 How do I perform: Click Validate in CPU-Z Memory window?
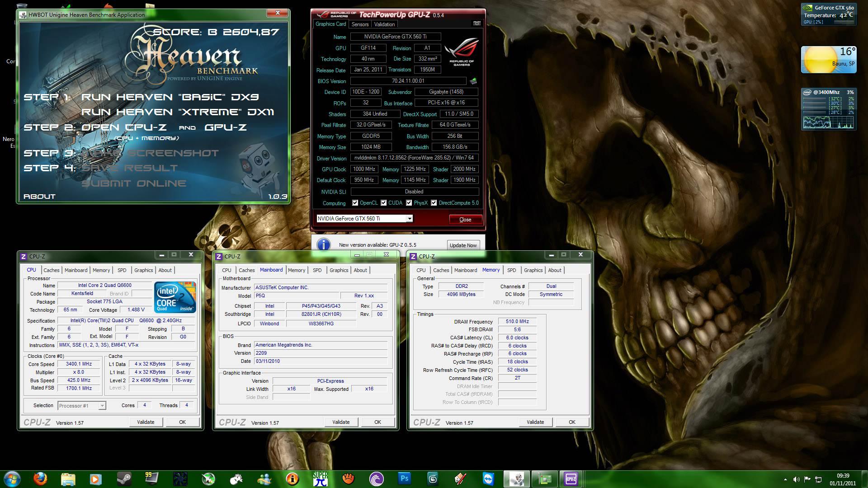pyautogui.click(x=535, y=422)
